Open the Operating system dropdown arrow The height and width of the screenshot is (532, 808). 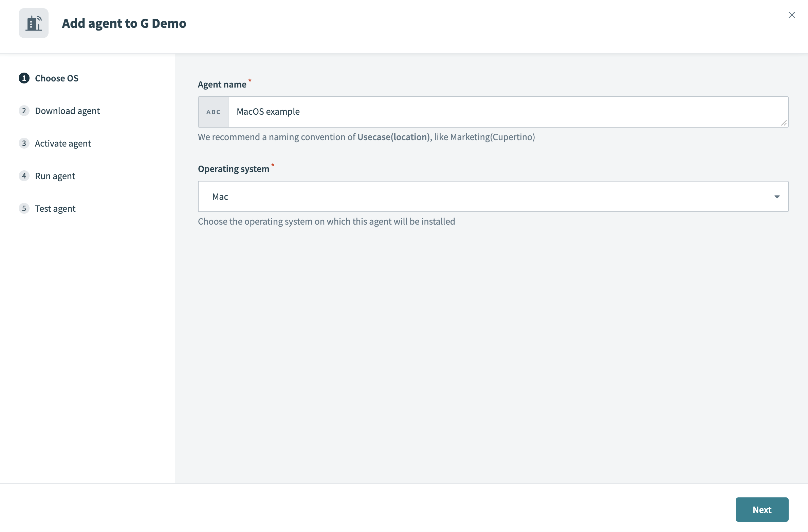(777, 197)
